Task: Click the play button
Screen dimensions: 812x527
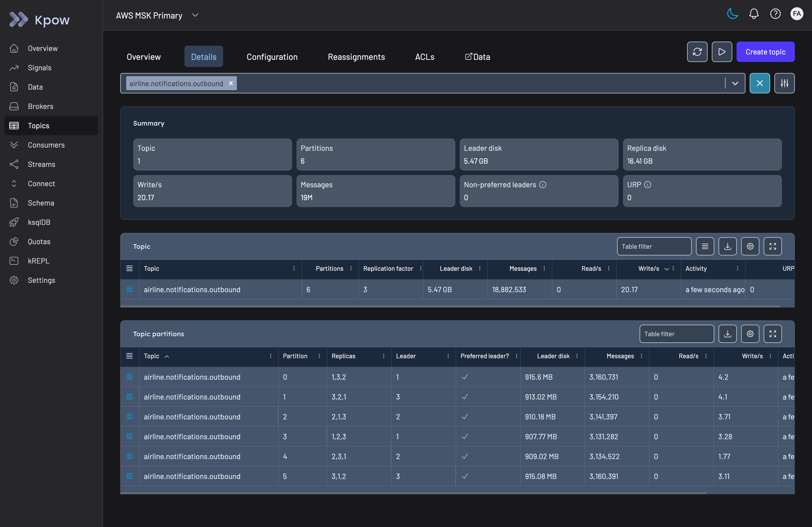Action: pos(722,52)
